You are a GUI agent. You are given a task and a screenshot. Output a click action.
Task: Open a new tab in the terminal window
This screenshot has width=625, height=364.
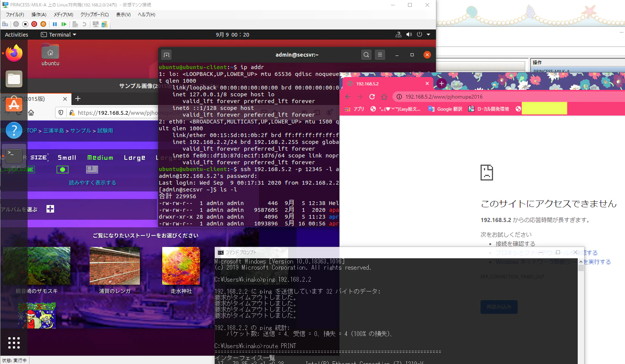click(166, 55)
